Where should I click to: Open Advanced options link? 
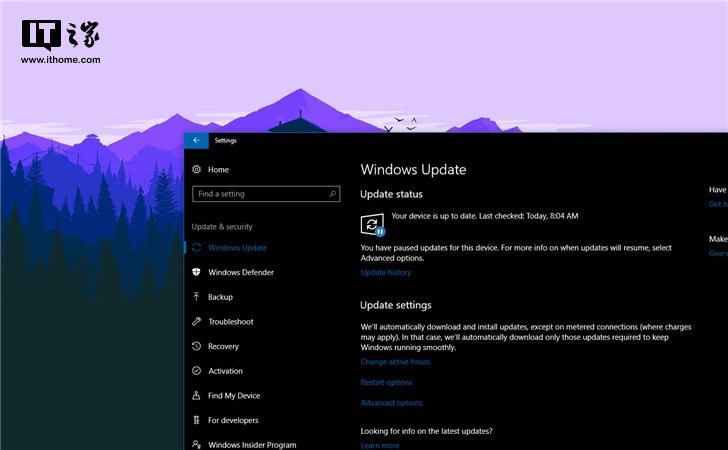[391, 403]
